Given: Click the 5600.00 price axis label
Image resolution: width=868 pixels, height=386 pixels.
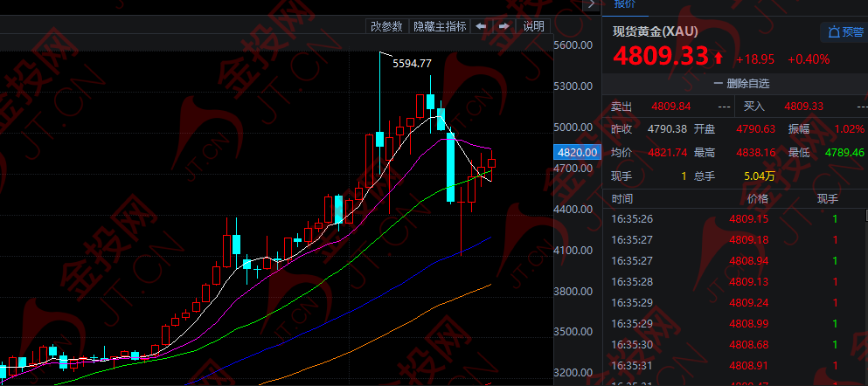Looking at the screenshot, I should click(573, 45).
